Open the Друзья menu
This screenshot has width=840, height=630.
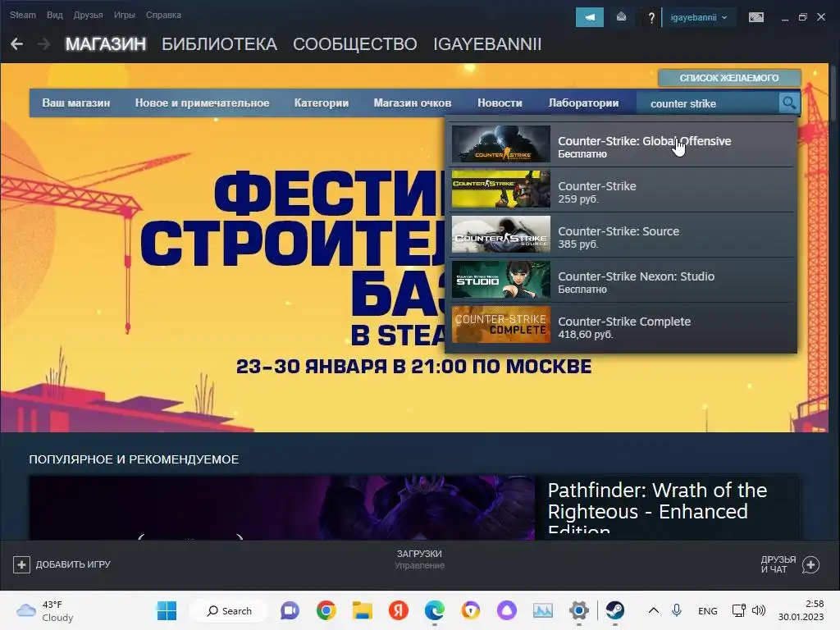point(89,15)
